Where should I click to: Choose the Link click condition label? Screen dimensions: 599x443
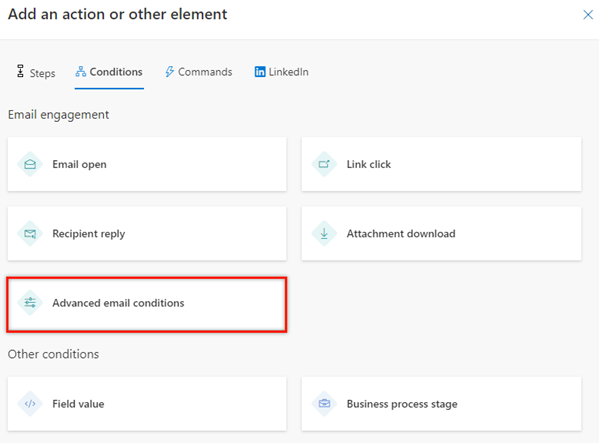369,164
